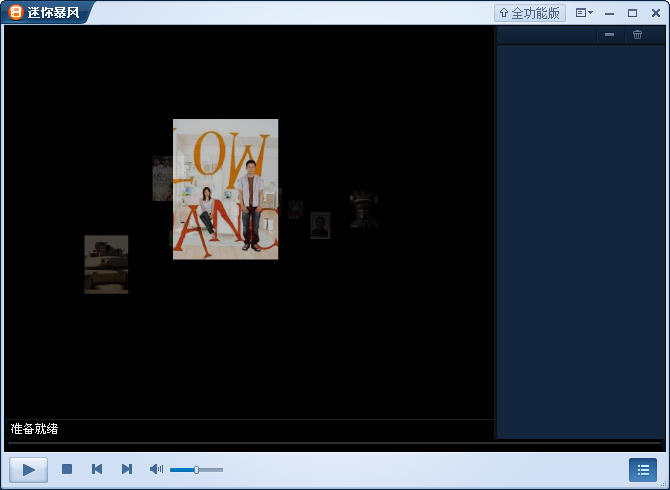Select the small framed portrait thumbnail
This screenshot has width=670, height=490.
coord(320,225)
